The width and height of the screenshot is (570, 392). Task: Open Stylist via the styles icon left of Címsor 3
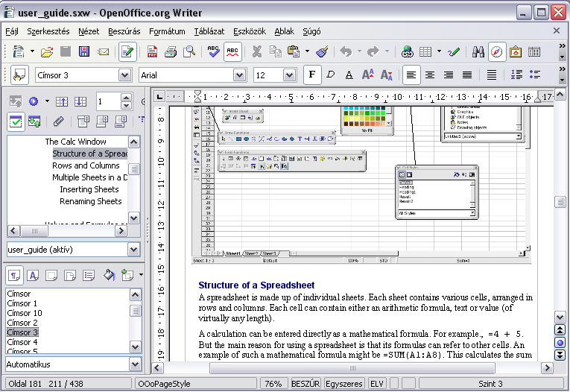19,75
